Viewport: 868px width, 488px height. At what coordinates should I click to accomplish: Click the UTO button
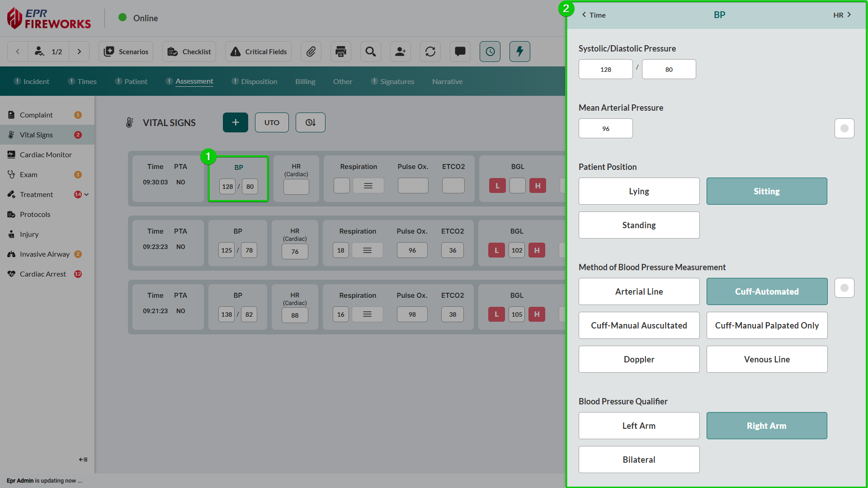coord(272,122)
